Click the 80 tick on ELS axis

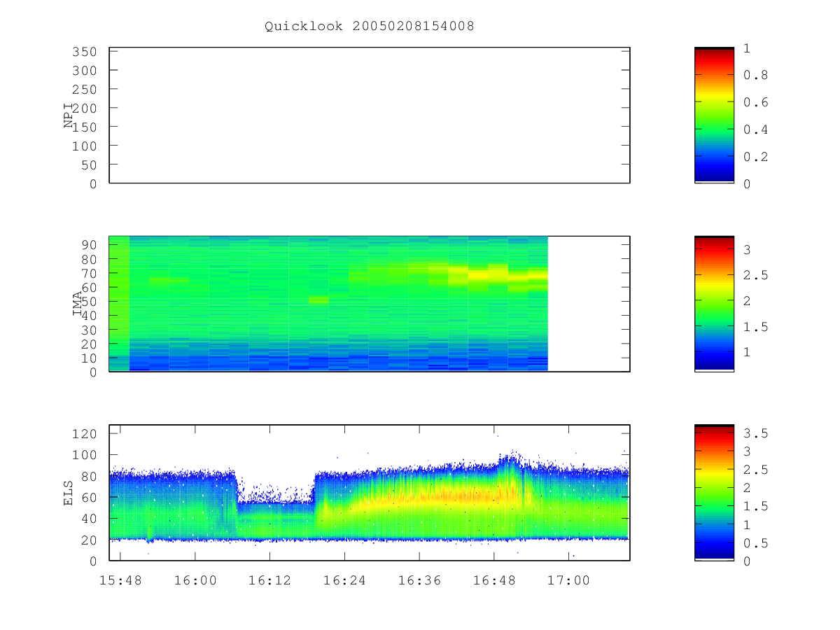click(x=89, y=476)
